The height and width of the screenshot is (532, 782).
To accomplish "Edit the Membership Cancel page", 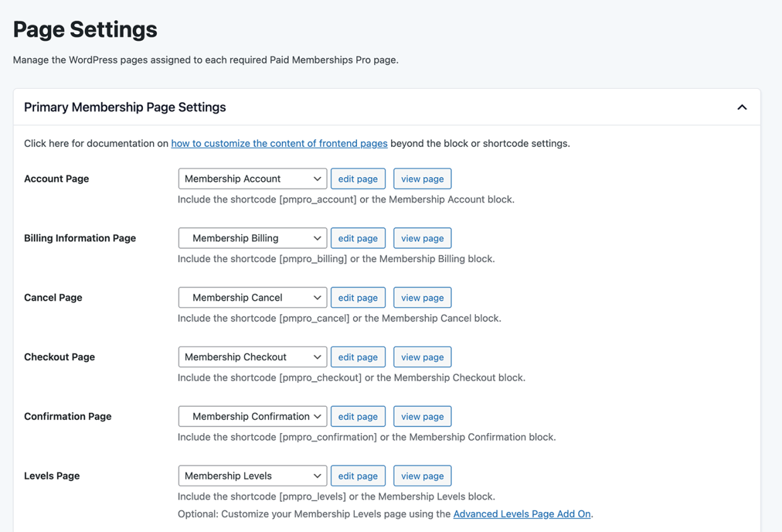I will pos(358,297).
